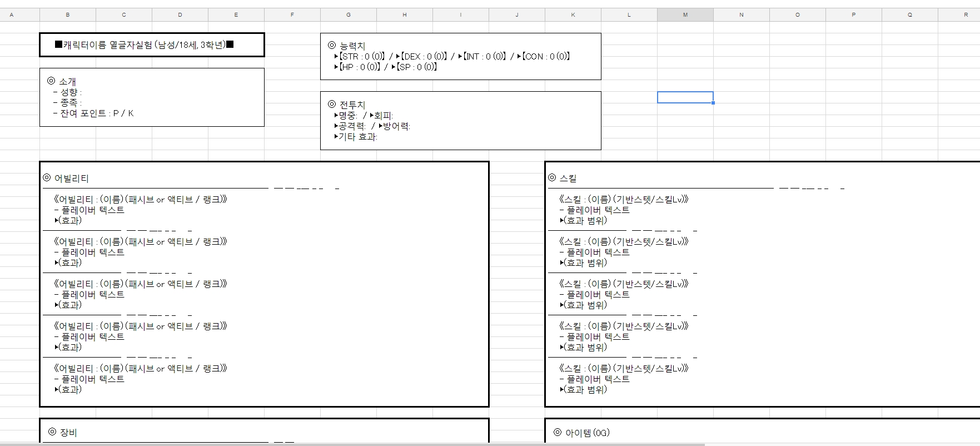Select the 능력치 heading
The width and height of the screenshot is (980, 446).
coord(352,46)
